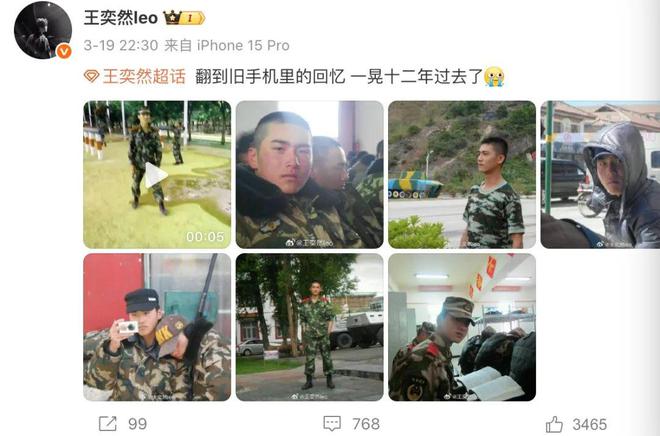Open the poster's round profile avatar

click(x=43, y=30)
